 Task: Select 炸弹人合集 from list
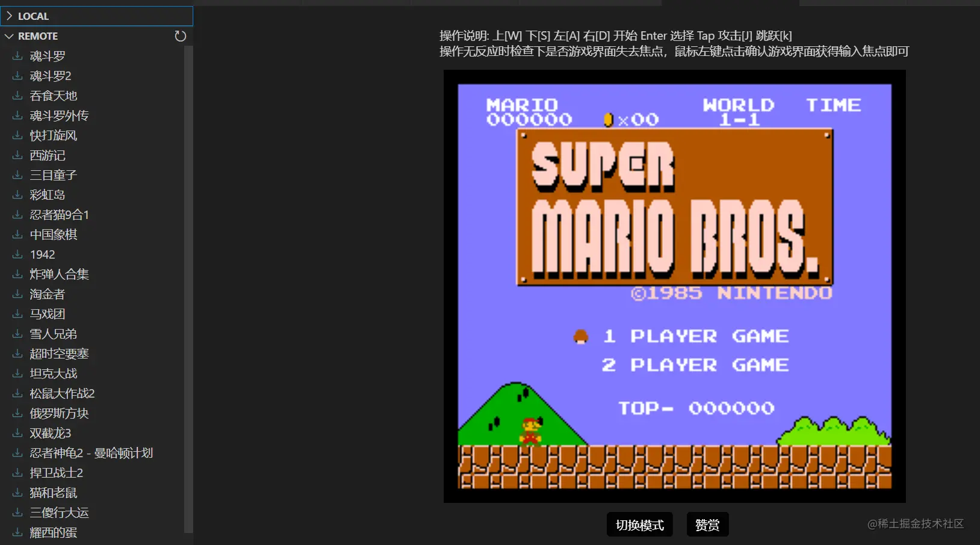[59, 274]
